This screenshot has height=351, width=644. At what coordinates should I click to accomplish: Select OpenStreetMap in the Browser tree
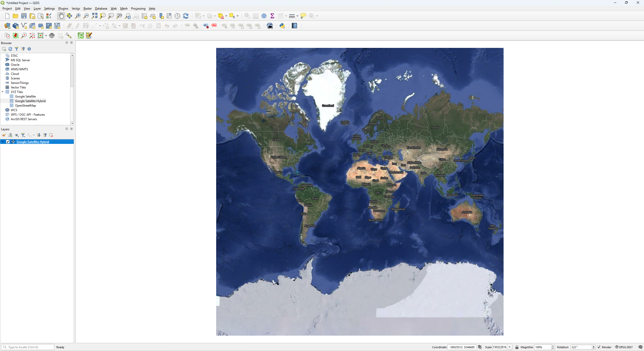pos(25,106)
